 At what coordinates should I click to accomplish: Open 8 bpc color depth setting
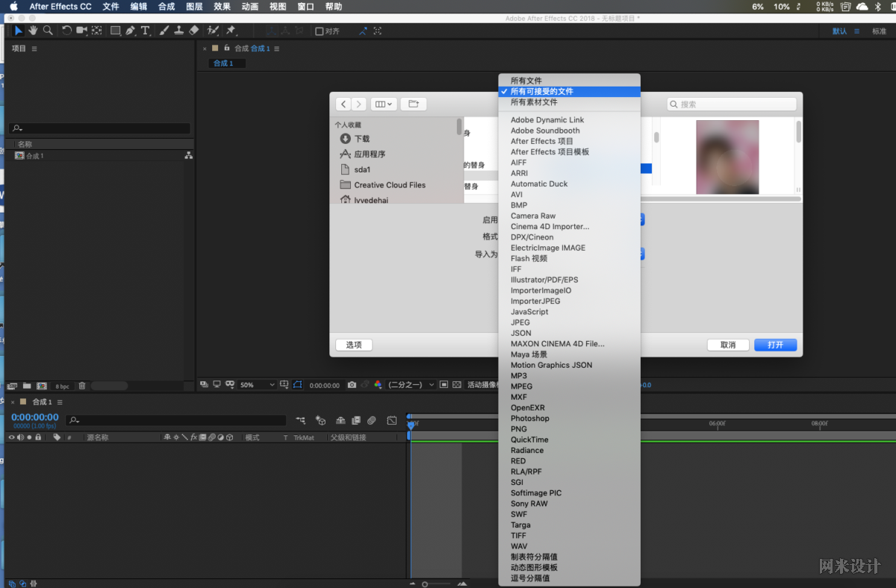coord(62,387)
